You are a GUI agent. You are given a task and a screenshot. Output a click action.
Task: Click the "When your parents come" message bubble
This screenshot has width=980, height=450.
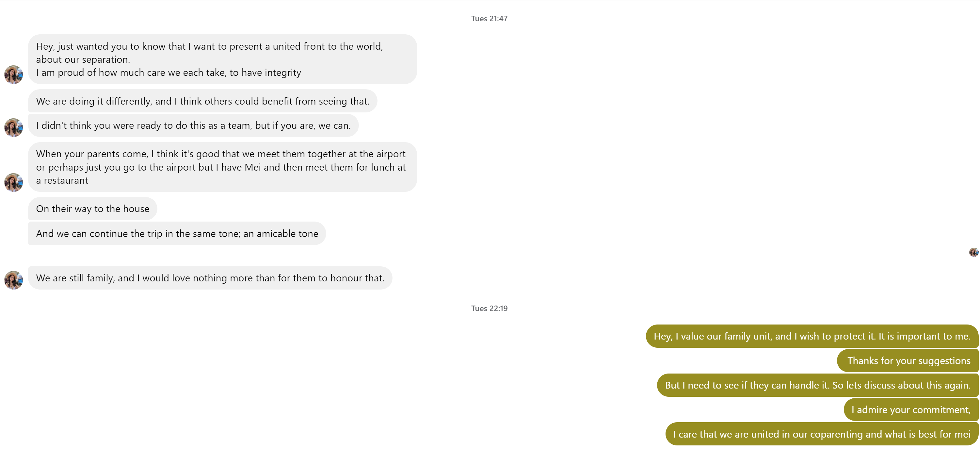pyautogui.click(x=222, y=167)
